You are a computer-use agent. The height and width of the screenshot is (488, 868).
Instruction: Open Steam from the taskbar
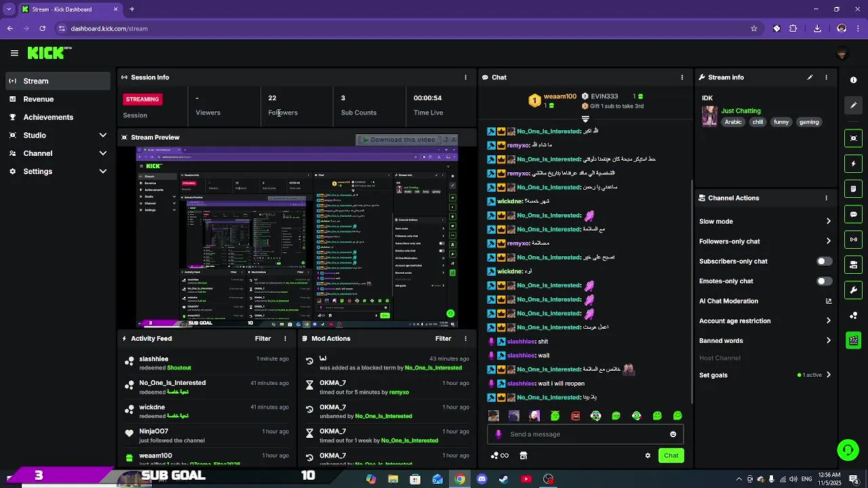coord(504,479)
